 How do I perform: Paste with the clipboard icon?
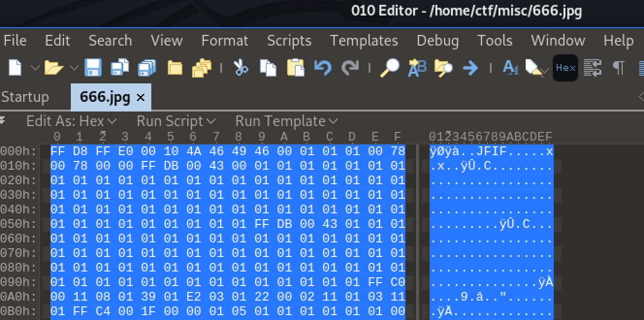[x=295, y=68]
